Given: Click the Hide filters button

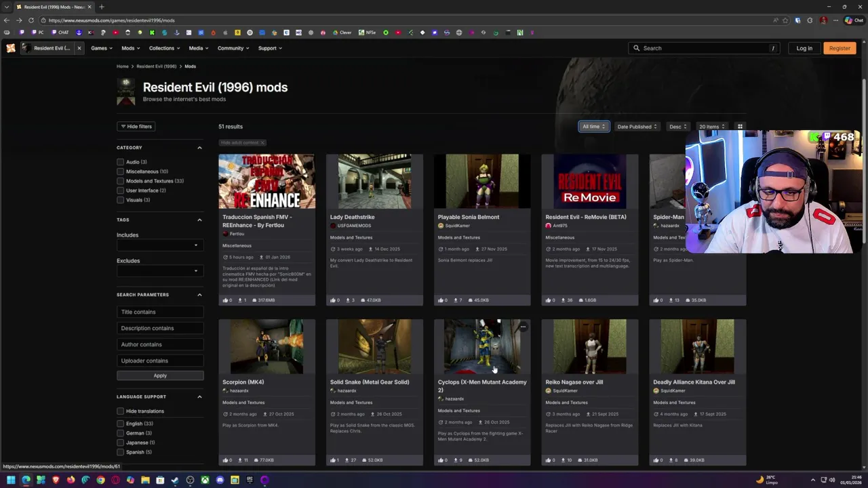Looking at the screenshot, I should click(136, 127).
